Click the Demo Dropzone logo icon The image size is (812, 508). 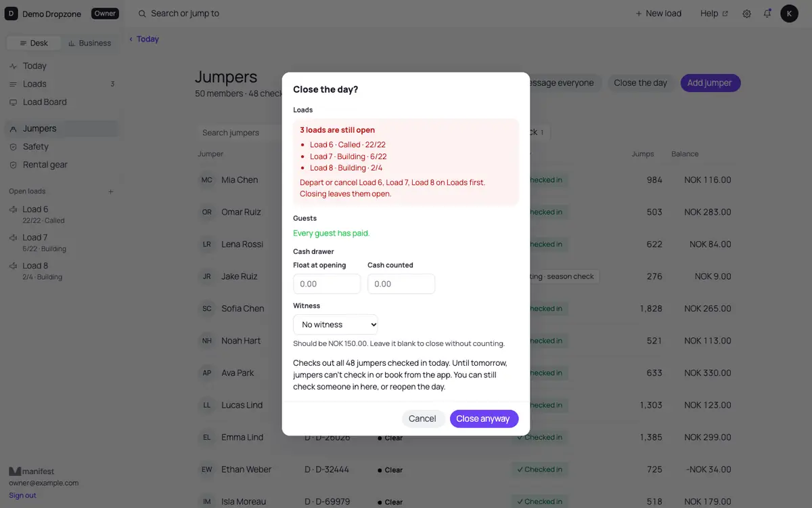[12, 14]
